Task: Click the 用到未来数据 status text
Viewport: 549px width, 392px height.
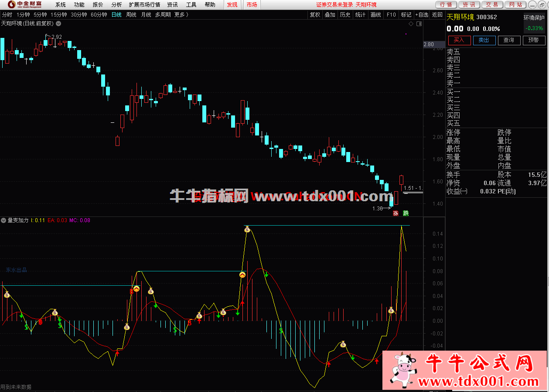Action: [16, 387]
